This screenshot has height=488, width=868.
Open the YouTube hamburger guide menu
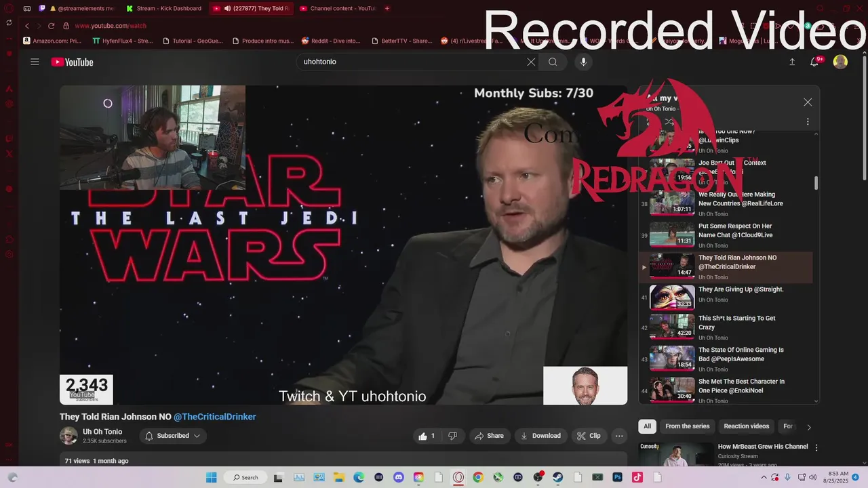[35, 62]
